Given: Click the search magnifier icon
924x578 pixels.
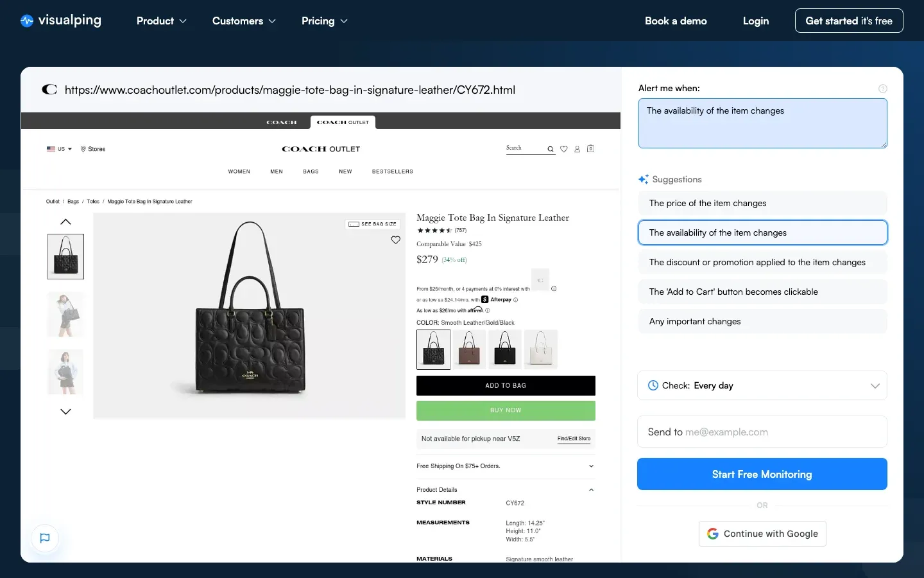Looking at the screenshot, I should pos(551,149).
